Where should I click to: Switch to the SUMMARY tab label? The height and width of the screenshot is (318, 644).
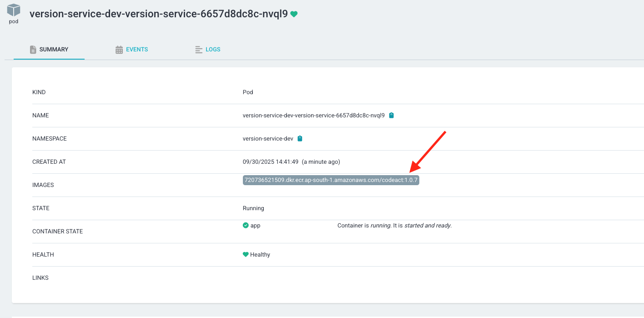54,50
